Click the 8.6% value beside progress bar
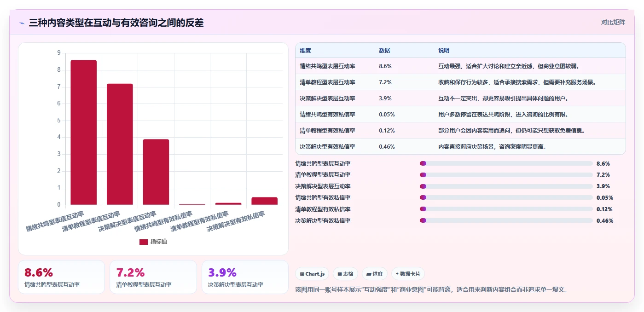Screen dimensions: 644x312 [x=603, y=163]
